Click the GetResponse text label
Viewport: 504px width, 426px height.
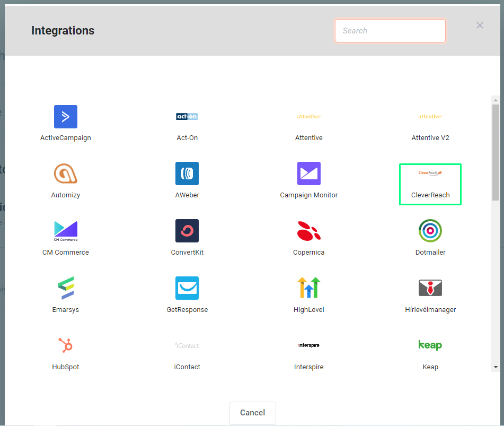pyautogui.click(x=187, y=309)
